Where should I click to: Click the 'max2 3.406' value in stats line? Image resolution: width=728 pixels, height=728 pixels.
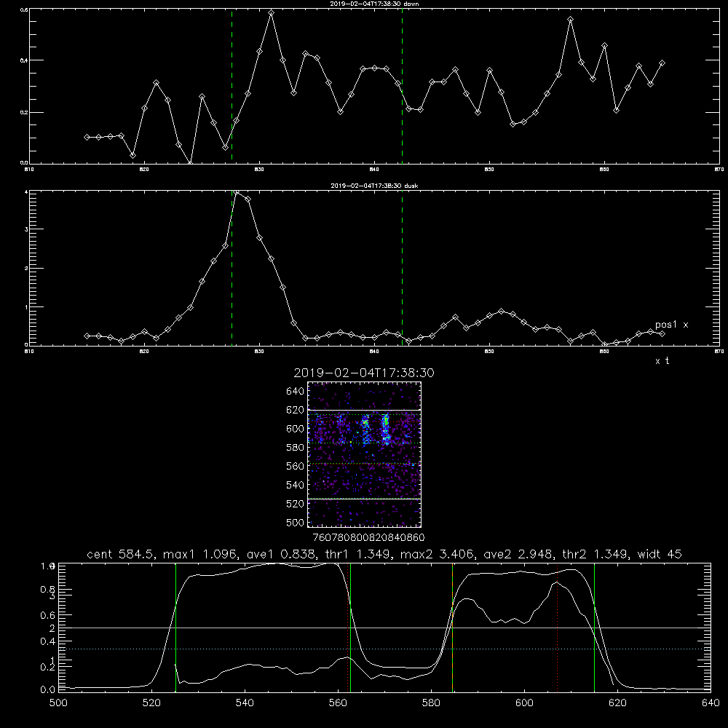[437, 554]
